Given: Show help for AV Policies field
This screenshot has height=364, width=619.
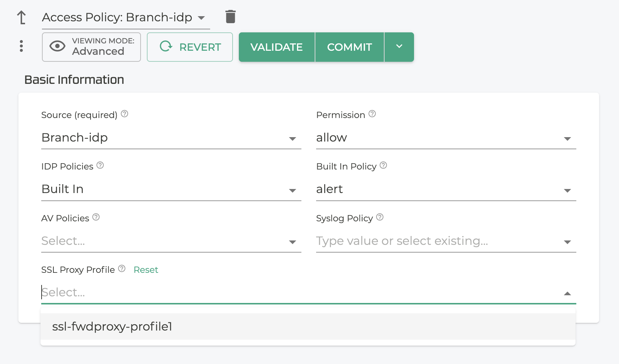Looking at the screenshot, I should coord(96,217).
